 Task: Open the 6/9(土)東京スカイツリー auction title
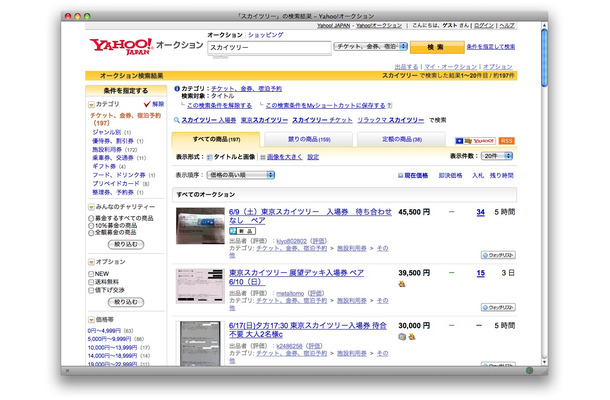point(310,216)
